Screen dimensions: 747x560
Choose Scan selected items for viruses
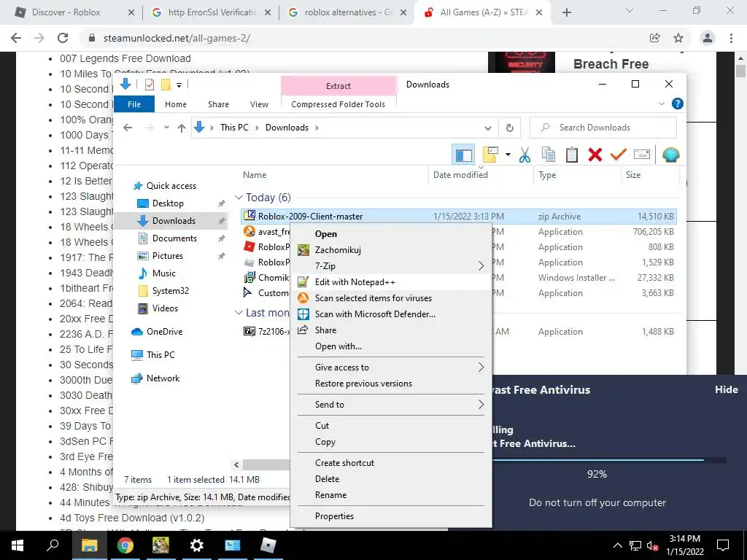391,298
